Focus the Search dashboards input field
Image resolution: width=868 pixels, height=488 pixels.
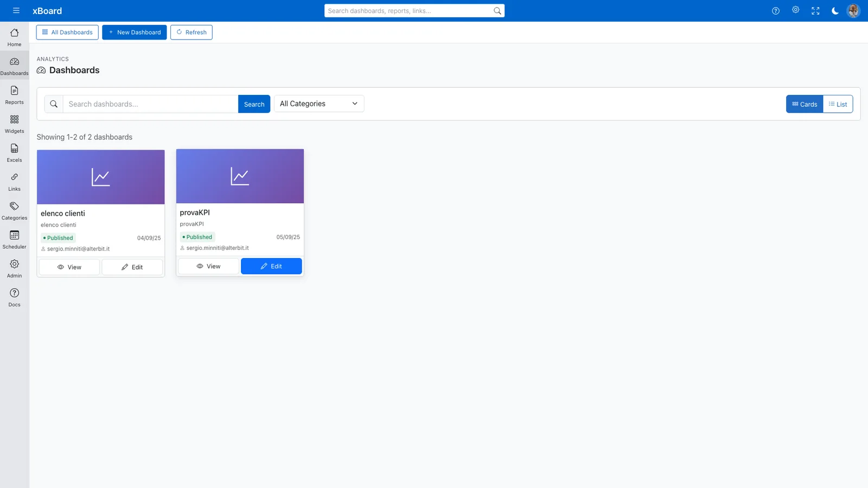tap(150, 104)
